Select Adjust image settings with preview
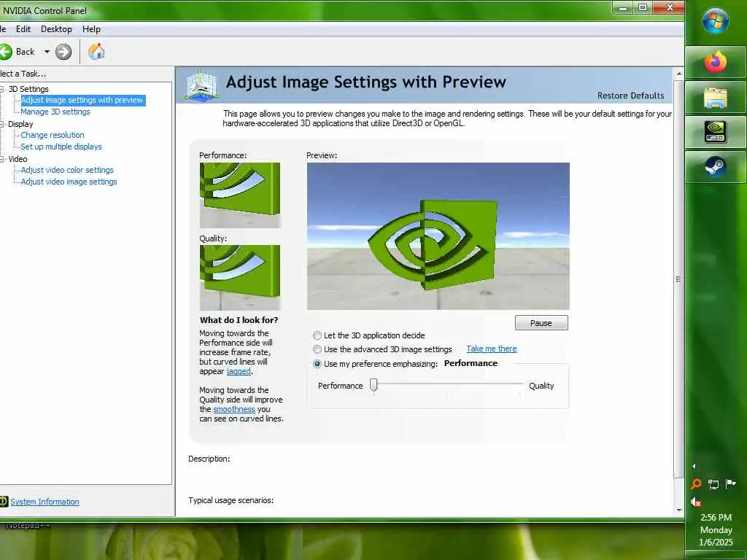This screenshot has width=747, height=560. point(82,100)
